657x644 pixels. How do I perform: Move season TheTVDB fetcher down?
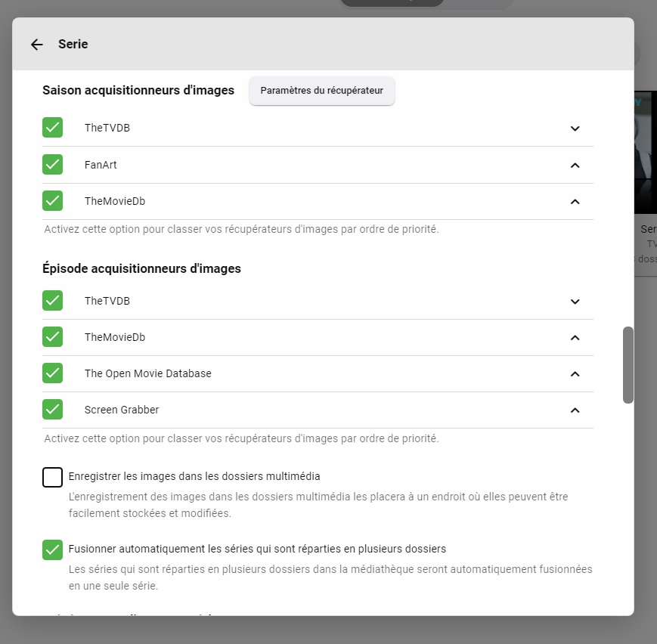click(x=575, y=128)
